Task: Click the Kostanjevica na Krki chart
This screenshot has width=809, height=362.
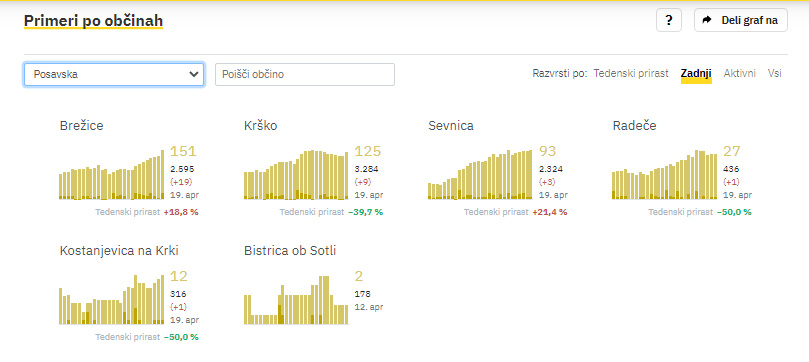Action: [112, 300]
